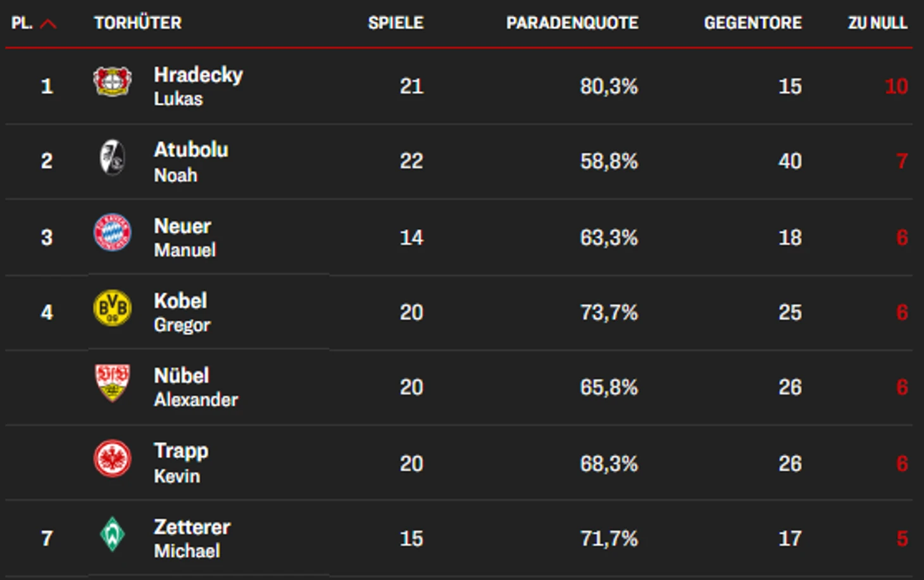Open Neuer Manuel player link

(x=185, y=237)
